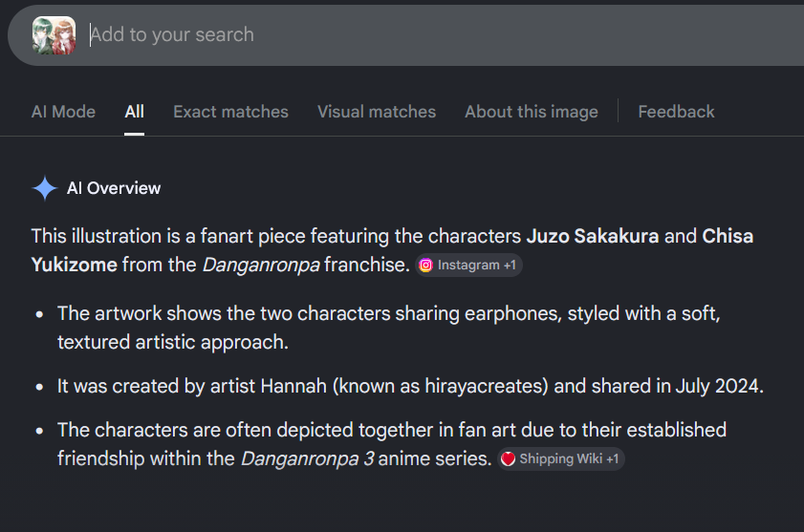Click the uploaded image thumbnail in search bar

click(54, 35)
